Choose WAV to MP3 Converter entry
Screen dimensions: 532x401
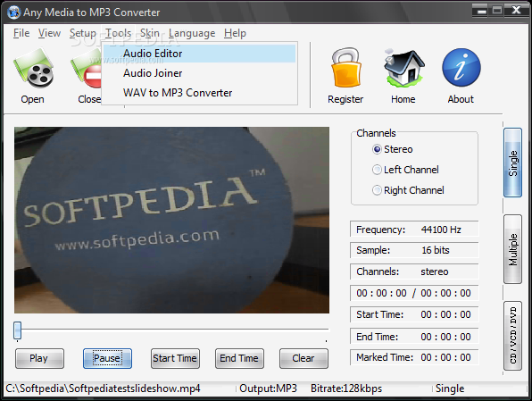[x=200, y=93]
